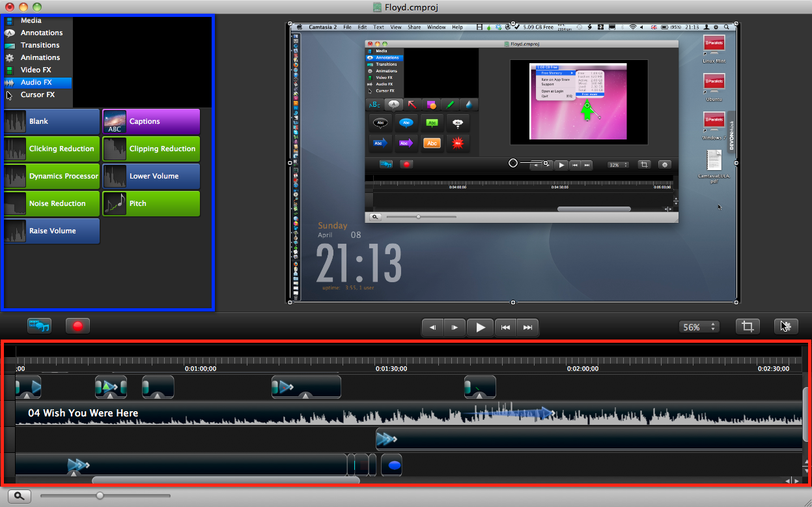Image resolution: width=812 pixels, height=507 pixels.
Task: Click the magnifier timeline zoom icon
Action: [18, 496]
